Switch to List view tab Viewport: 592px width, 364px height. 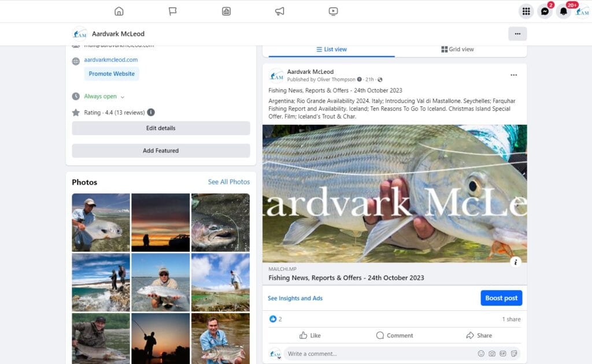tap(331, 50)
